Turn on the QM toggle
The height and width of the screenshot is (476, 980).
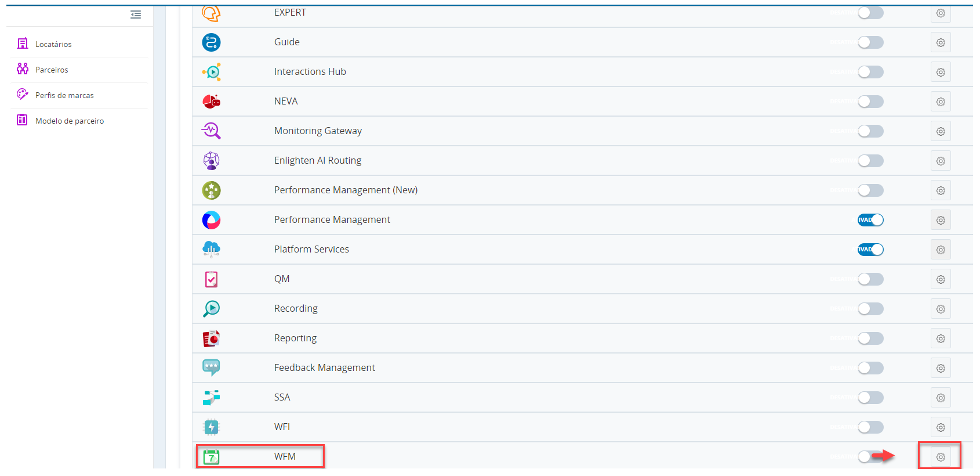[x=870, y=279]
